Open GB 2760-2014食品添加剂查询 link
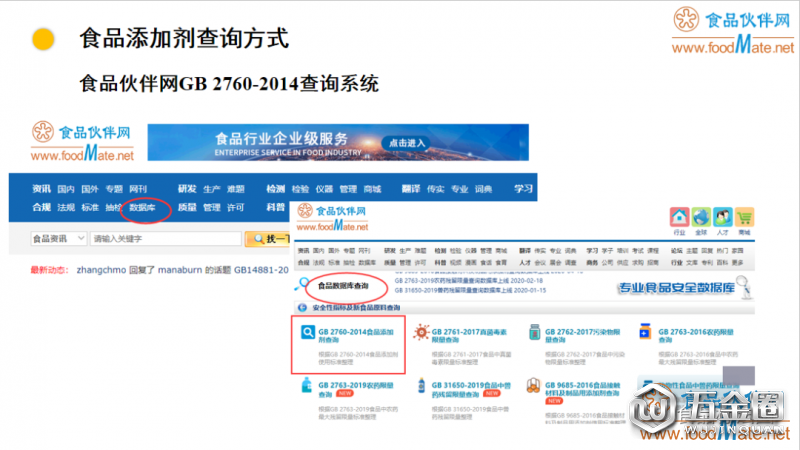 click(x=356, y=336)
